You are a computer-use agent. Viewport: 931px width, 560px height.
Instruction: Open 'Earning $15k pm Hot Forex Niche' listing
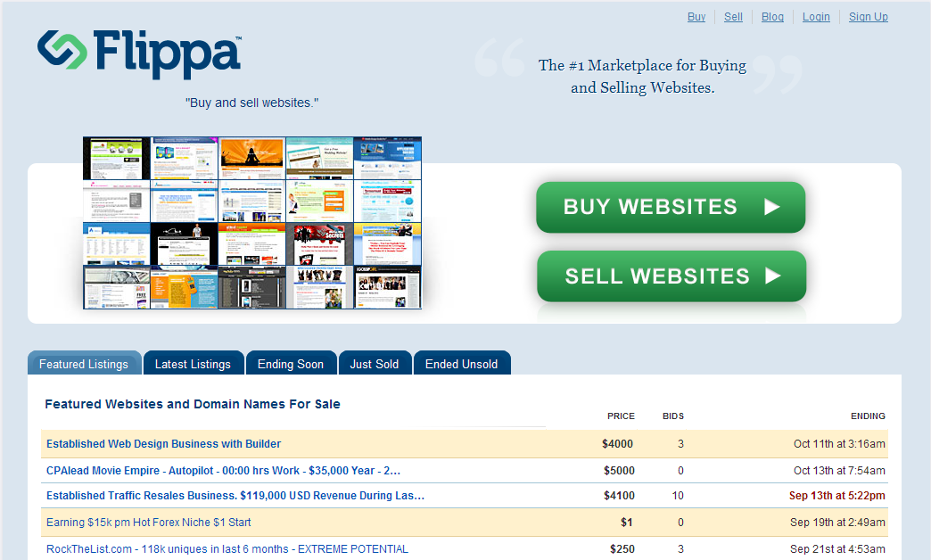(x=148, y=522)
